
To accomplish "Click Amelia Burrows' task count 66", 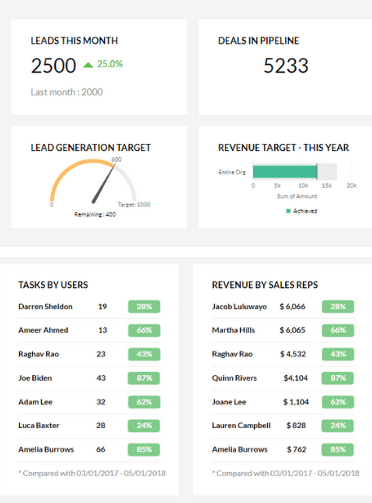I will (x=101, y=449).
